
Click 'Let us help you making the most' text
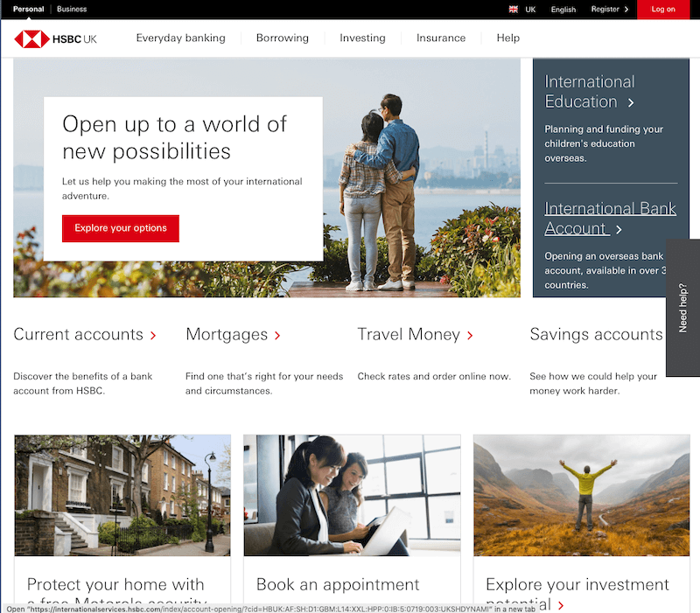182,189
